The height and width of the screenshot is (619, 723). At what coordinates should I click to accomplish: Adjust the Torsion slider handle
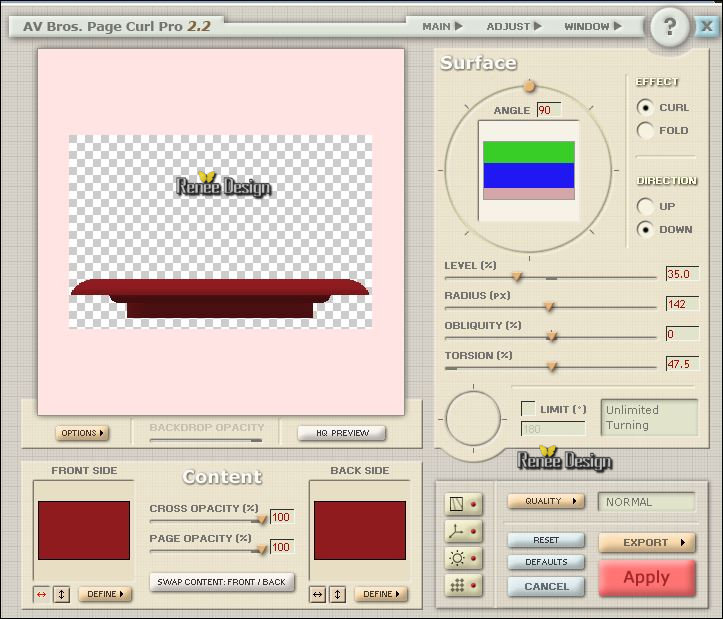552,367
